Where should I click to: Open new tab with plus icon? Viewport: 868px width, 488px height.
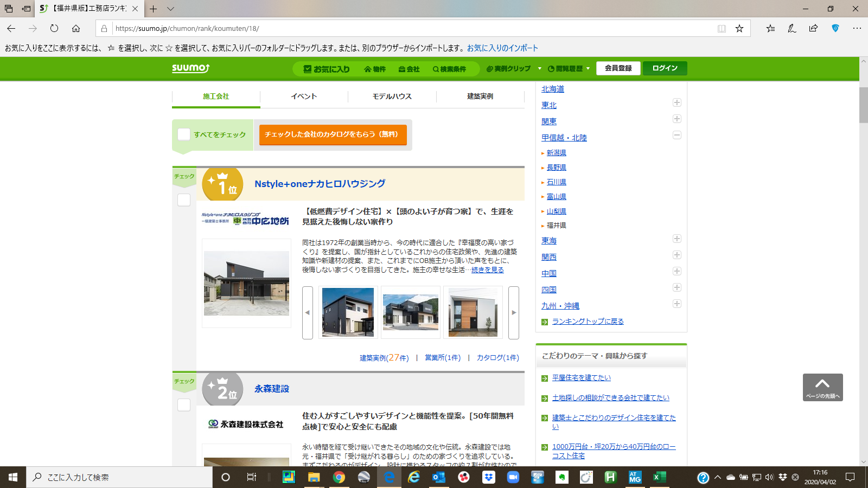point(154,9)
